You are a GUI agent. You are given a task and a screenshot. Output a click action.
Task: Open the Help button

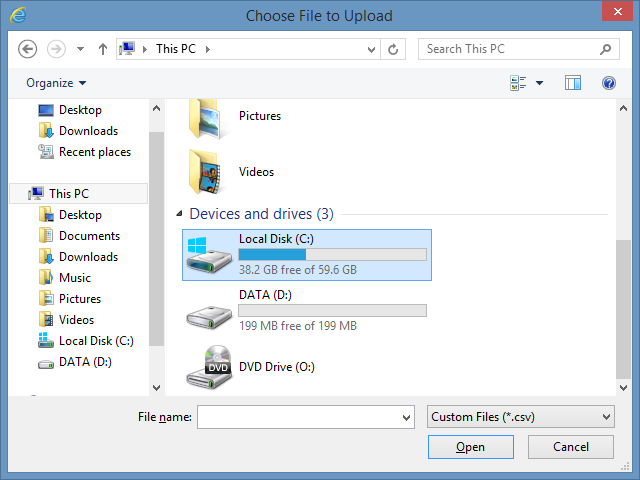(x=609, y=83)
